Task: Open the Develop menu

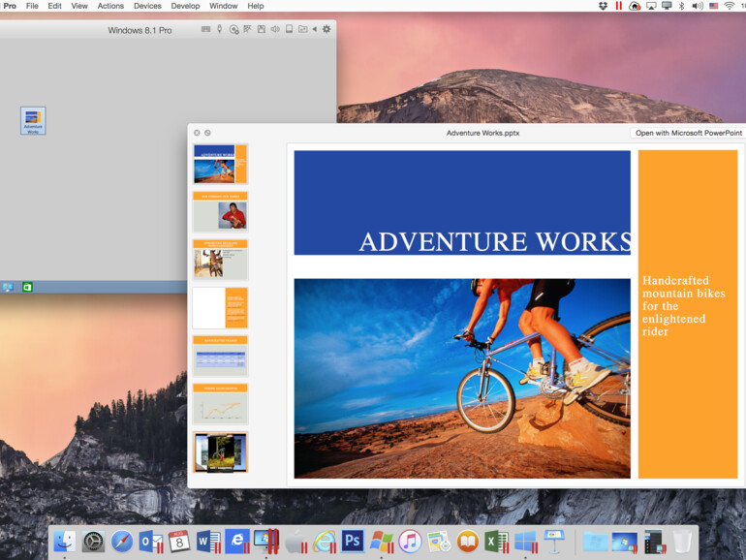Action: [185, 6]
